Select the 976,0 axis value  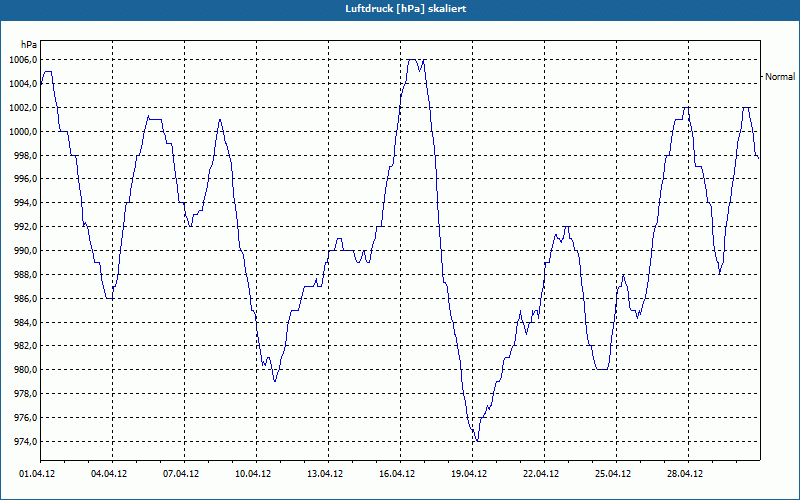25,418
